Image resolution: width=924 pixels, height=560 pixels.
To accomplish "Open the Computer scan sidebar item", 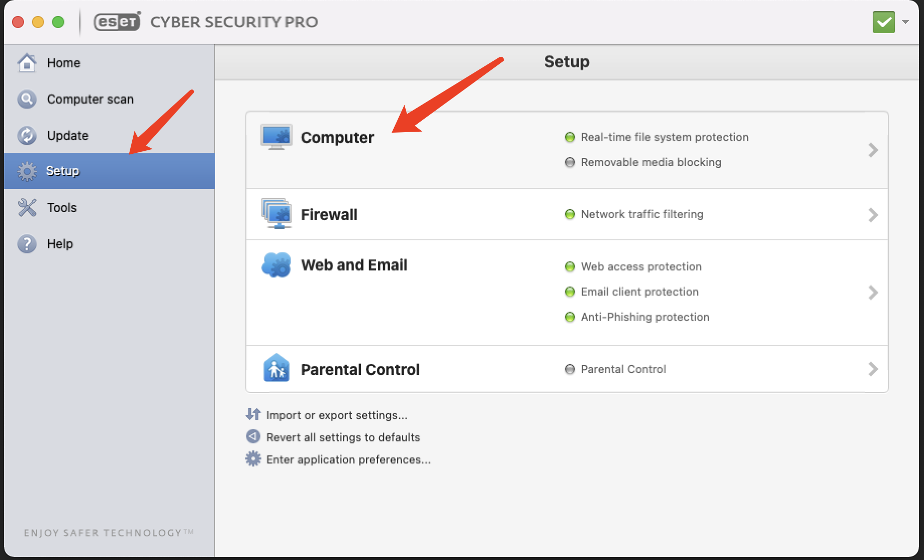I will click(90, 99).
